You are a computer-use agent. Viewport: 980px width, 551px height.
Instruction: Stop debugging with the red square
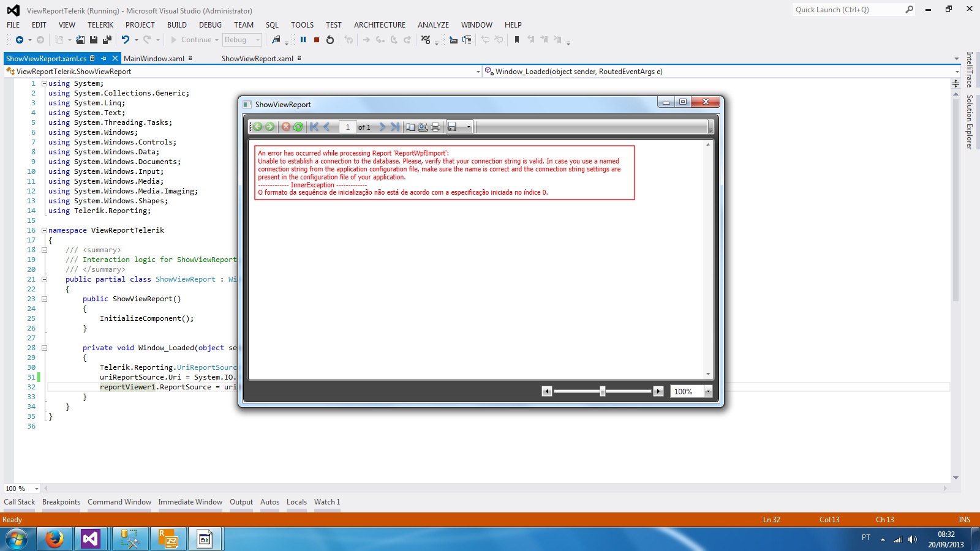[317, 40]
